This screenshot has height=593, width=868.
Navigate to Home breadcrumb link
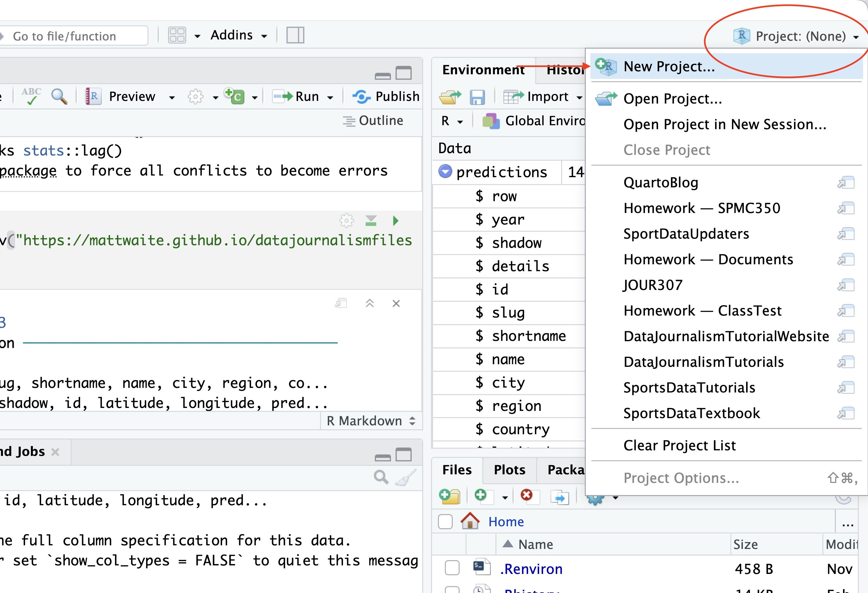506,522
